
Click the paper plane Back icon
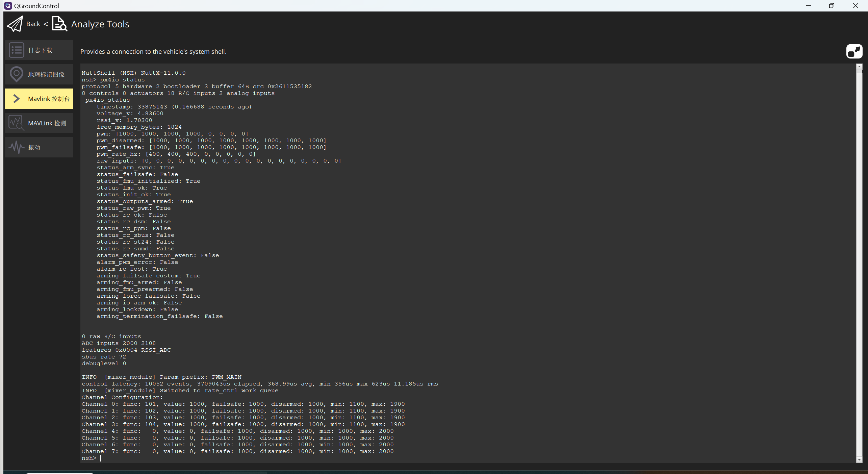point(15,24)
